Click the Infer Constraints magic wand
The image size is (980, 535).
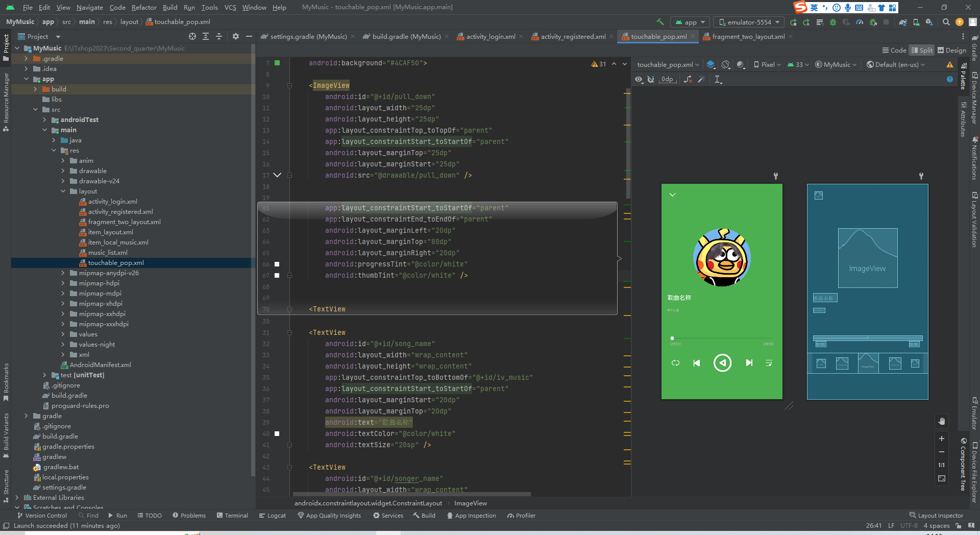point(701,79)
